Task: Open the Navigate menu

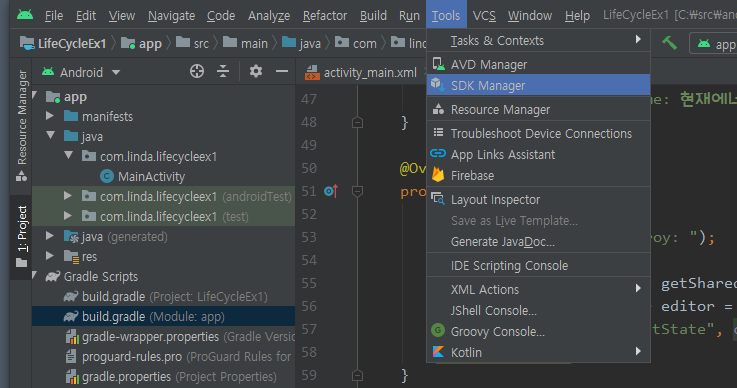Action: (x=172, y=16)
